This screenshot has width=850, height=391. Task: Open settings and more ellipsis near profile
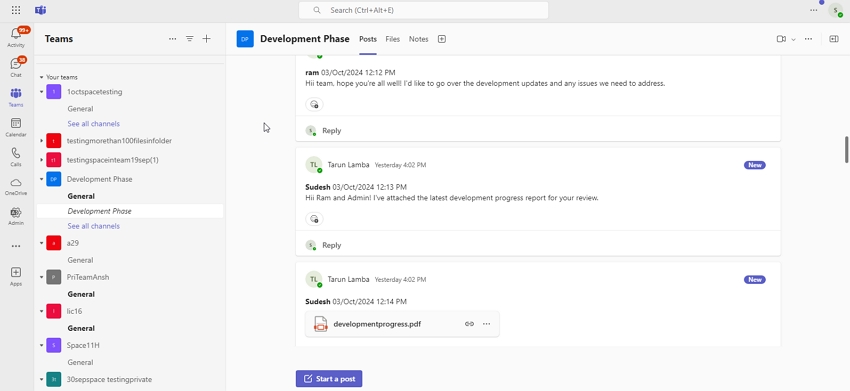coord(814,10)
